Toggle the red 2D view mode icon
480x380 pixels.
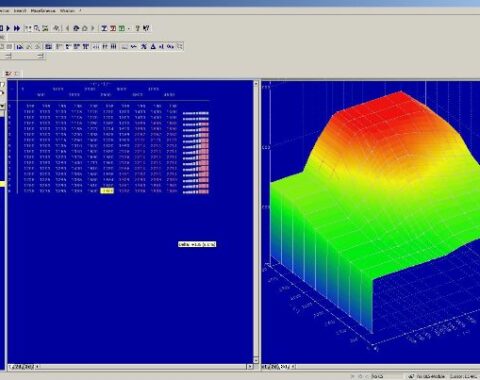(x=113, y=28)
